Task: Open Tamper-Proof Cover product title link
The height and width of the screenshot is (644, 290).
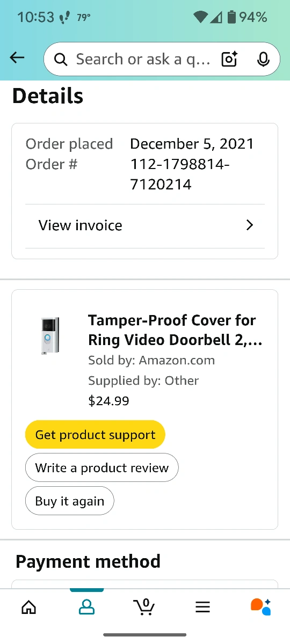Action: [x=175, y=330]
